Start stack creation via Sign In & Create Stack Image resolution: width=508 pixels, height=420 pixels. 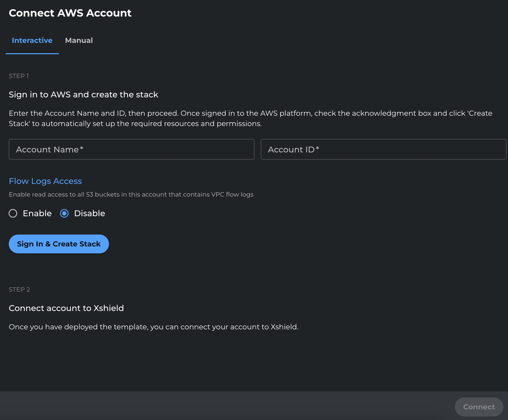59,244
